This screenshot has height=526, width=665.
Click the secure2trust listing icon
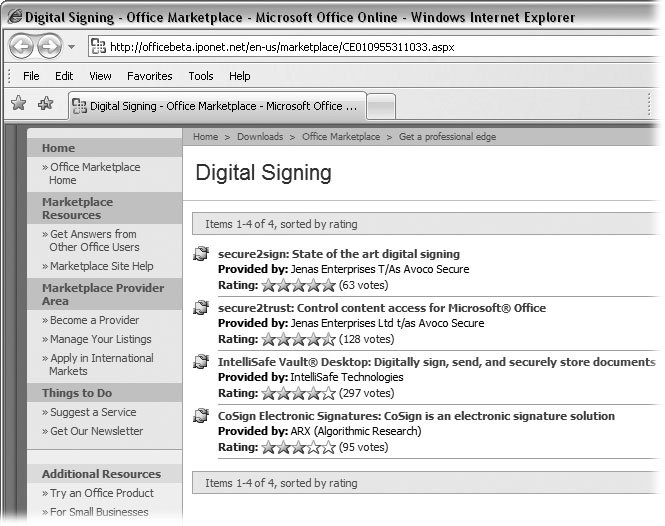point(201,309)
